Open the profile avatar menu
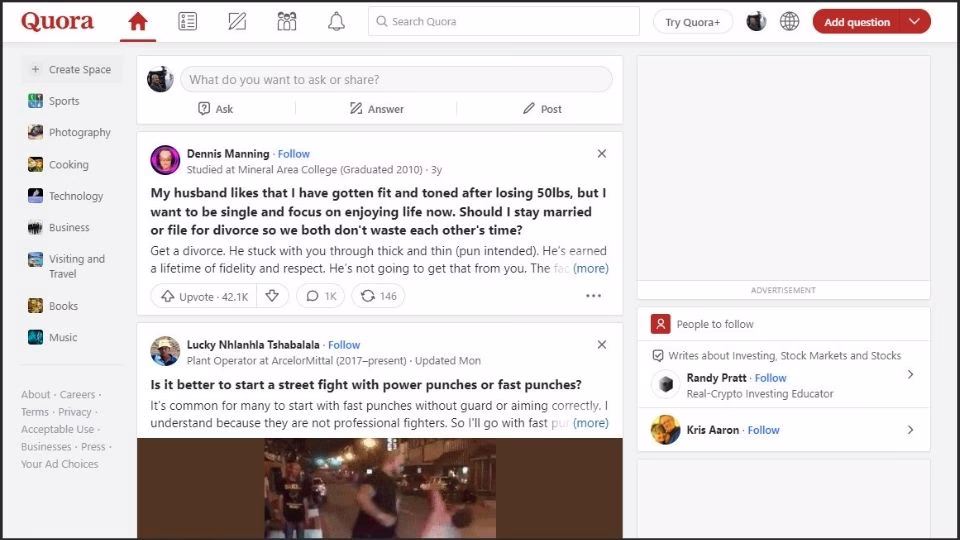This screenshot has height=540, width=960. pyautogui.click(x=756, y=21)
